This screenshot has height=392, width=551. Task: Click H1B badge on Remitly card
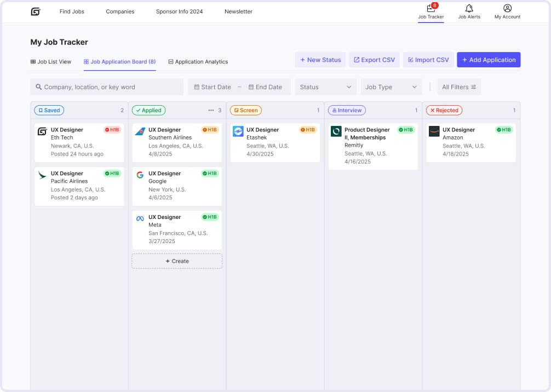(406, 130)
